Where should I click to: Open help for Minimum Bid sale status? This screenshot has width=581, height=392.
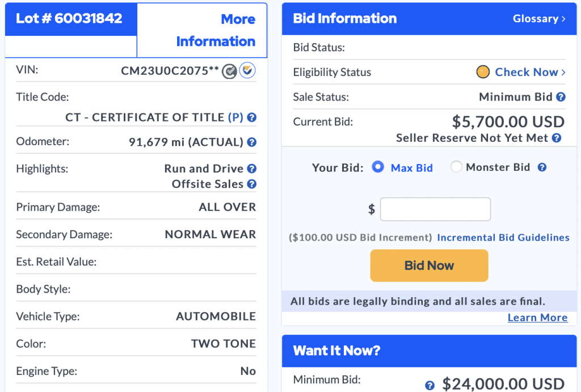[561, 96]
